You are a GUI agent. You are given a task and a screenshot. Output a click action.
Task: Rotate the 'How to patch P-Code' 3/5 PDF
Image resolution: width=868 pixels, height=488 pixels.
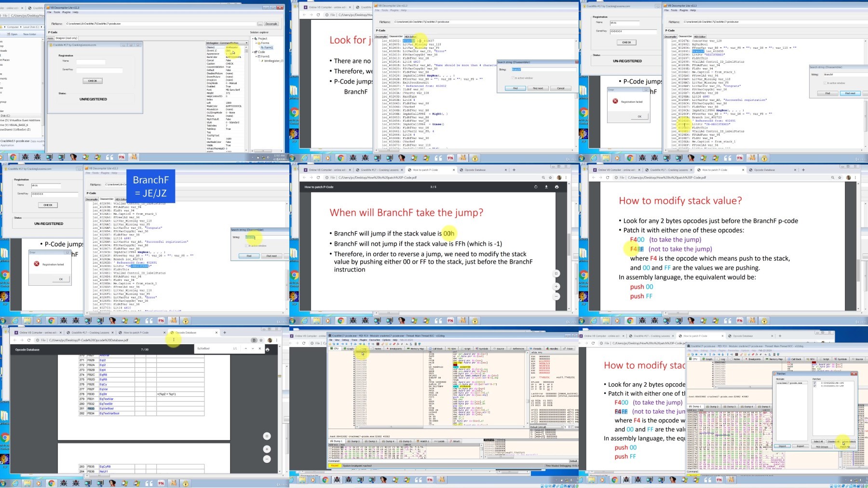536,187
